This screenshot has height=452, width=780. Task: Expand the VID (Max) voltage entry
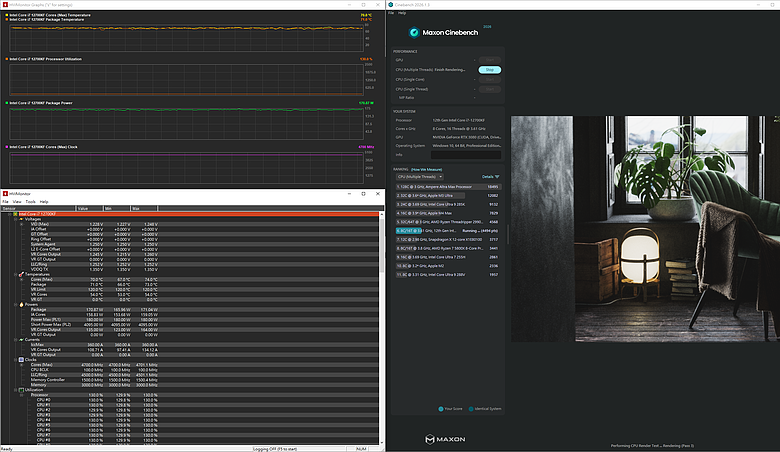[x=21, y=224]
